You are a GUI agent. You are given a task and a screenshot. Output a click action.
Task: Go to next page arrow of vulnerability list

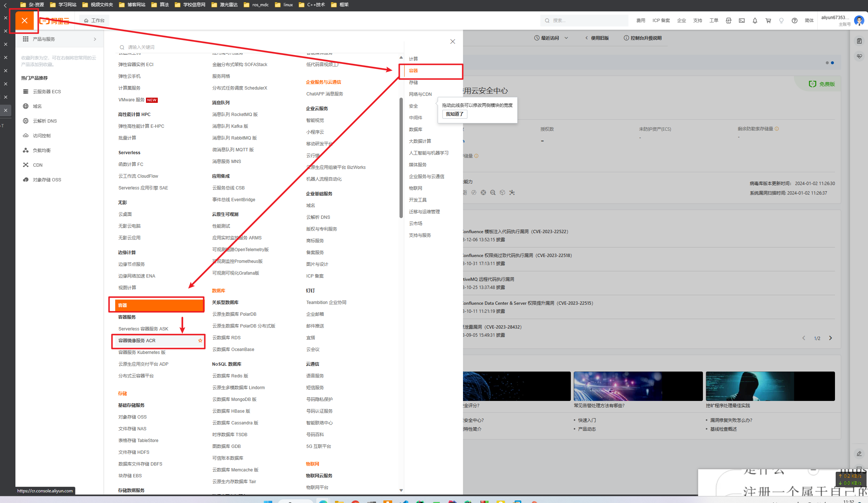tap(831, 338)
